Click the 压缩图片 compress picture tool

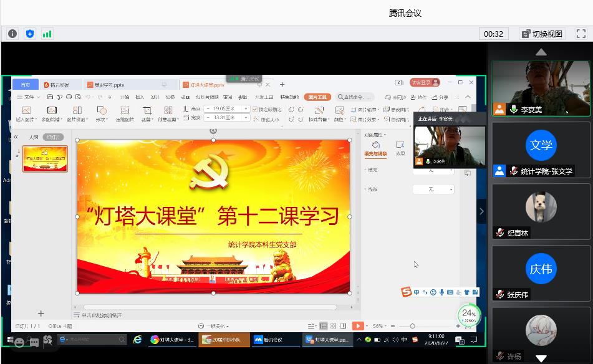(x=125, y=114)
